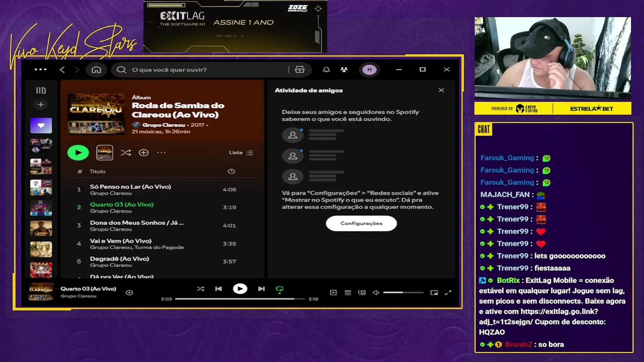This screenshot has width=644, height=362.
Task: Sort by duration clock icon
Action: click(231, 171)
